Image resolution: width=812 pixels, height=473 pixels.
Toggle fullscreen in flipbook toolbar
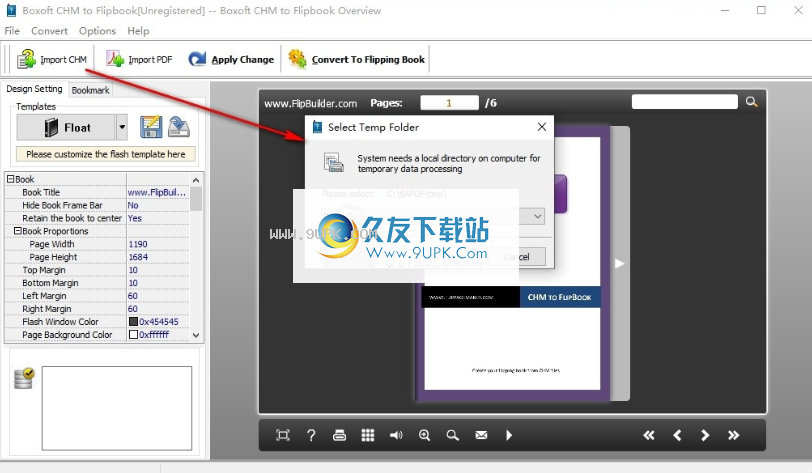(x=283, y=435)
